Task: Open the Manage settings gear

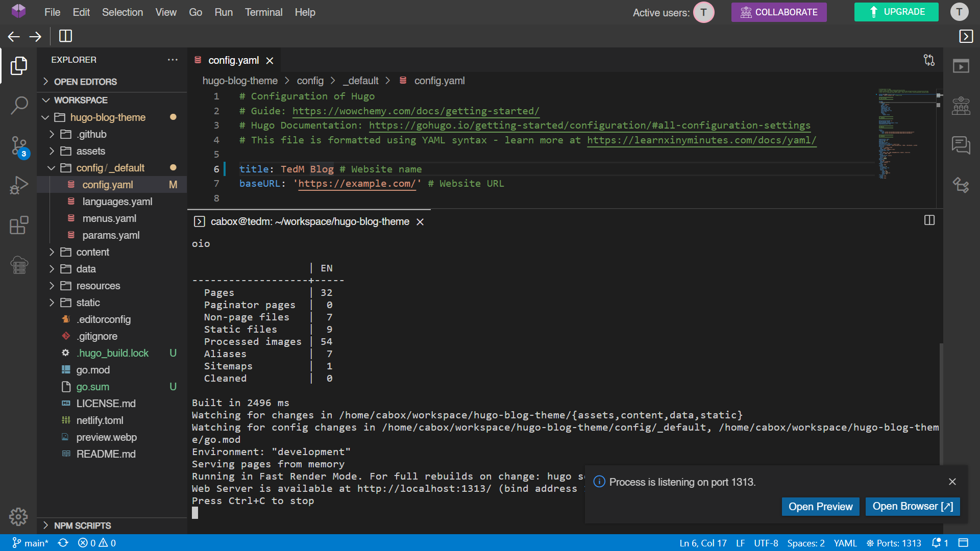Action: click(x=18, y=517)
